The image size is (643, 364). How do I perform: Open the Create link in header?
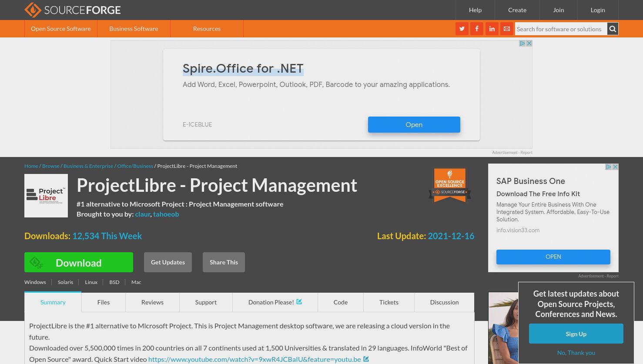[517, 10]
